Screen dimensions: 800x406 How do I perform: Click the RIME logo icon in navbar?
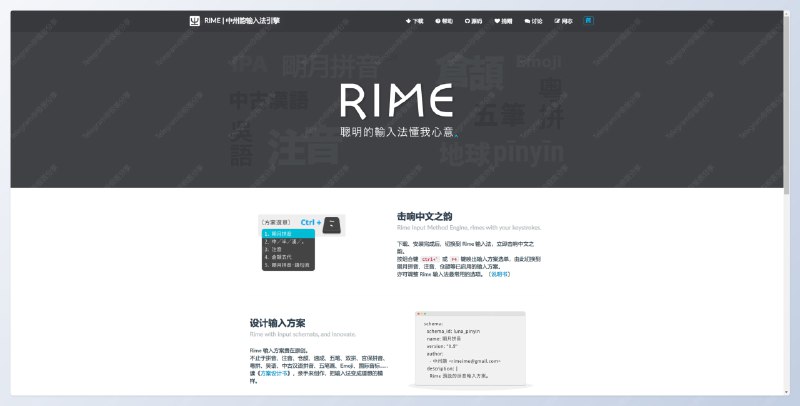[x=195, y=20]
